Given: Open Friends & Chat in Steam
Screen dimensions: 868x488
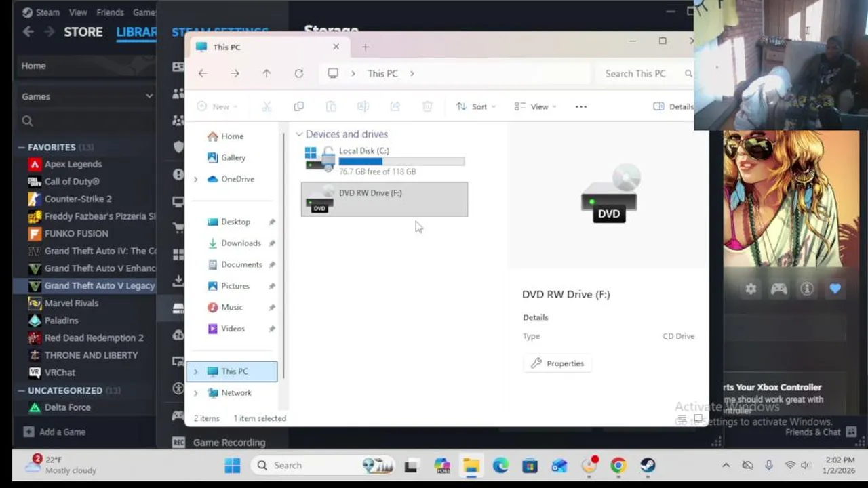Looking at the screenshot, I should tap(821, 432).
